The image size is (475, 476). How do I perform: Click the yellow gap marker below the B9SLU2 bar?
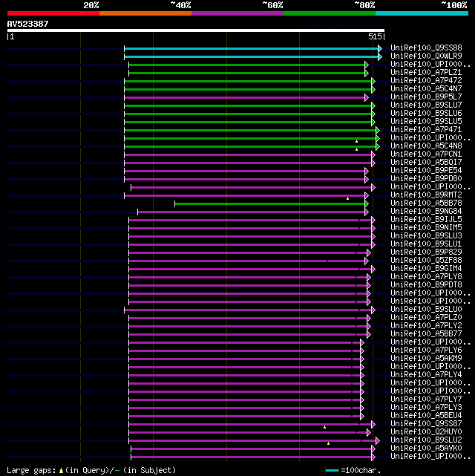point(328,443)
